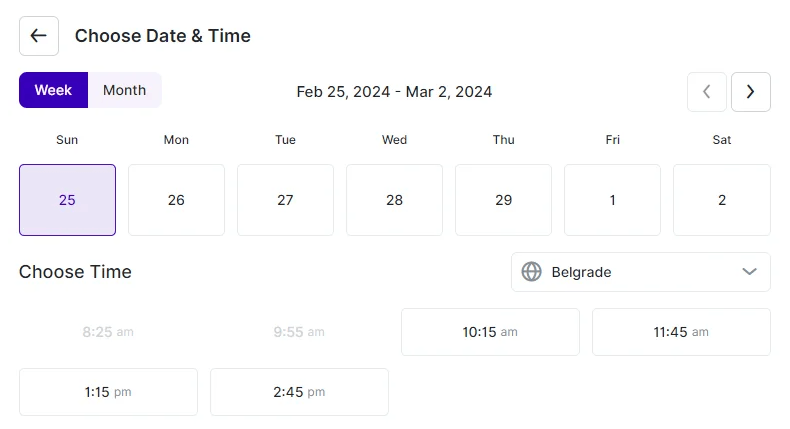Select Monday the 26th

(x=176, y=200)
